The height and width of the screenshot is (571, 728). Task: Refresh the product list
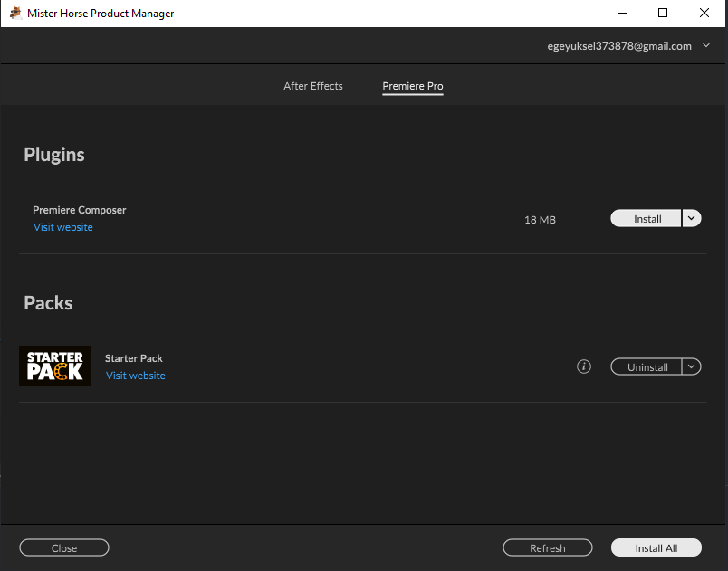[x=547, y=547]
